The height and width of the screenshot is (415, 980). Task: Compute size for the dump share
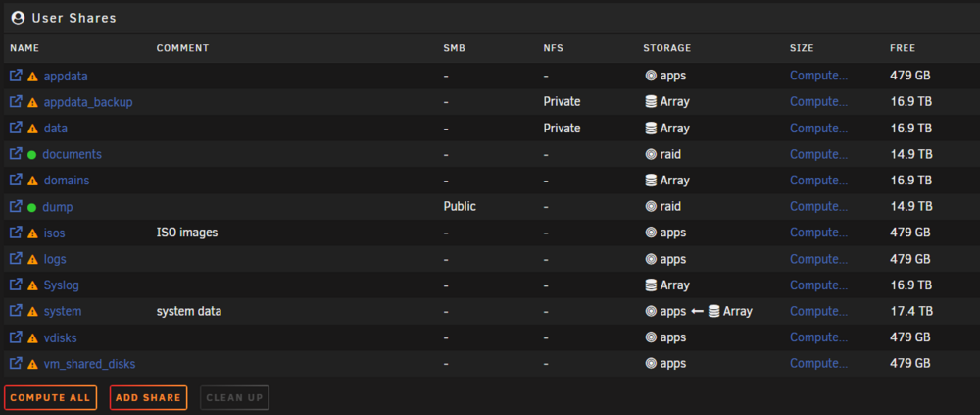818,207
